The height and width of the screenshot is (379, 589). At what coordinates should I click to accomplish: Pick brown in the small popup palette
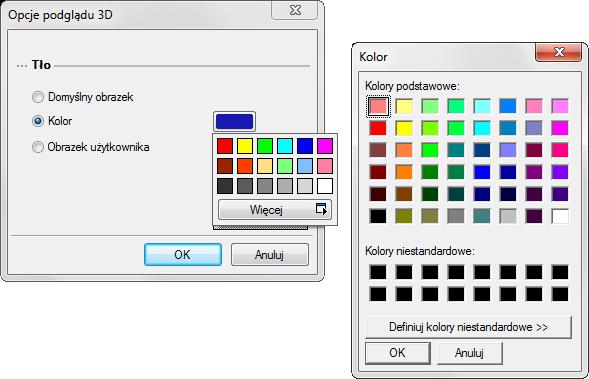click(225, 166)
